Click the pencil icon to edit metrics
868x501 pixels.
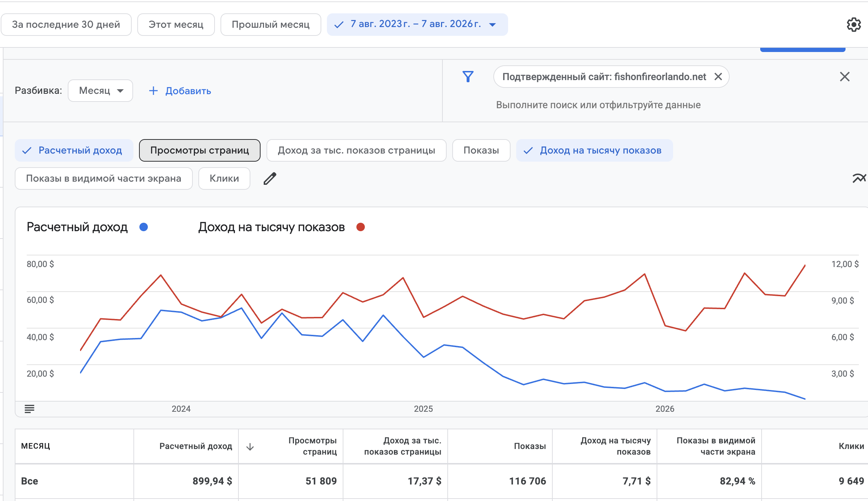[270, 178]
